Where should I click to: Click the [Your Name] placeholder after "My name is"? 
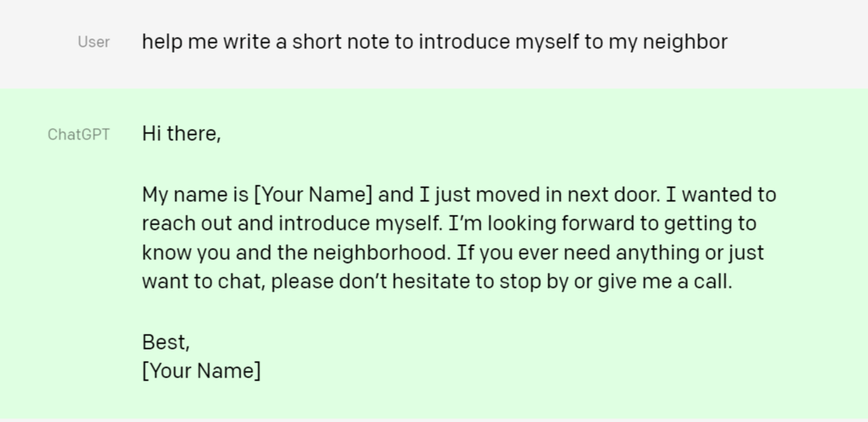tap(313, 195)
